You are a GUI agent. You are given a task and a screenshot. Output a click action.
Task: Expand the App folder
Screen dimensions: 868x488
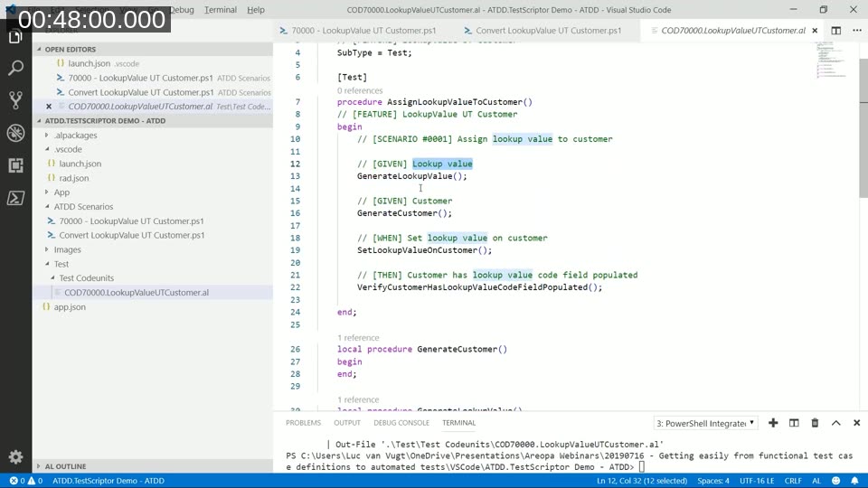(x=47, y=192)
